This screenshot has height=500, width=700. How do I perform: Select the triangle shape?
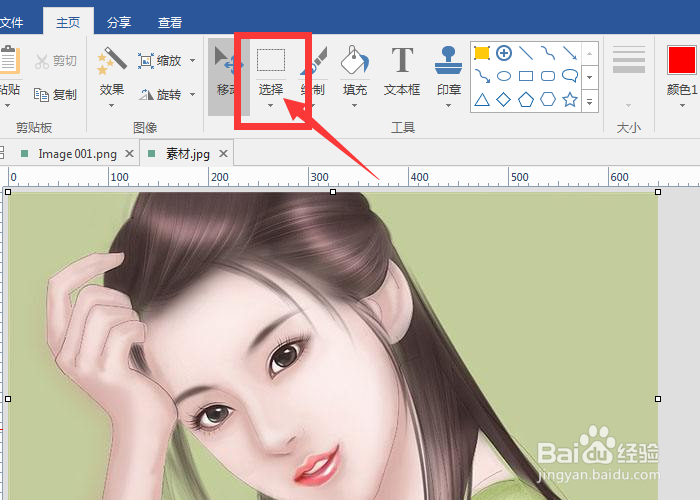[482, 99]
